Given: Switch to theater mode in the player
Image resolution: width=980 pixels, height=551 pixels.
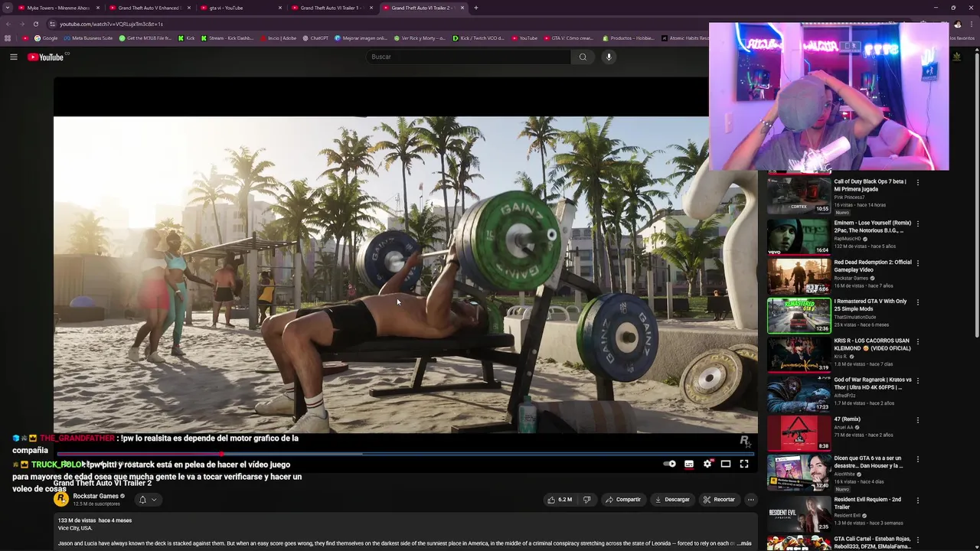Looking at the screenshot, I should (726, 464).
